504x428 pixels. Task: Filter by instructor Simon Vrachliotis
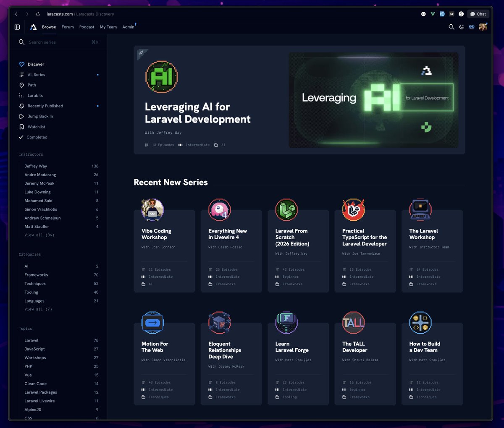click(61, 209)
